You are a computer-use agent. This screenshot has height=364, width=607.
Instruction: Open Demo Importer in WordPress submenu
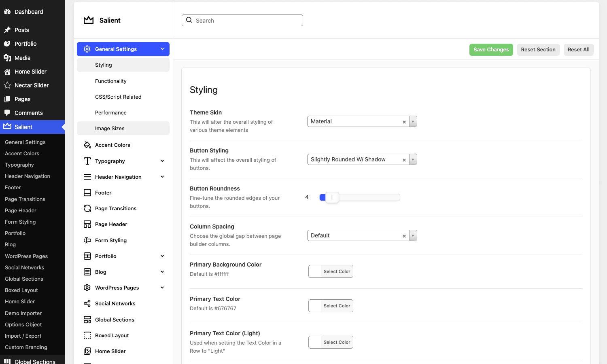[x=23, y=313]
